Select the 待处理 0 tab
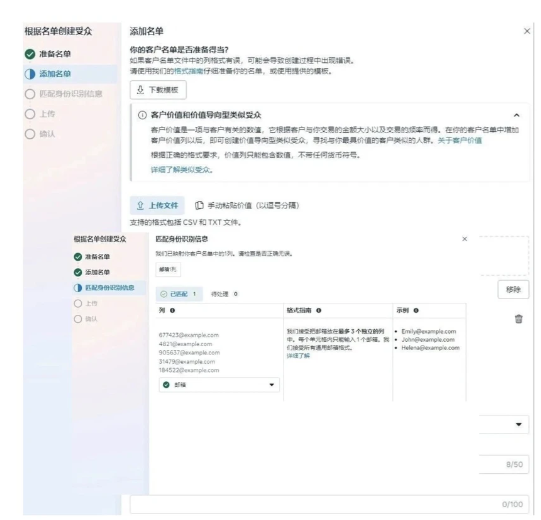 (x=224, y=294)
